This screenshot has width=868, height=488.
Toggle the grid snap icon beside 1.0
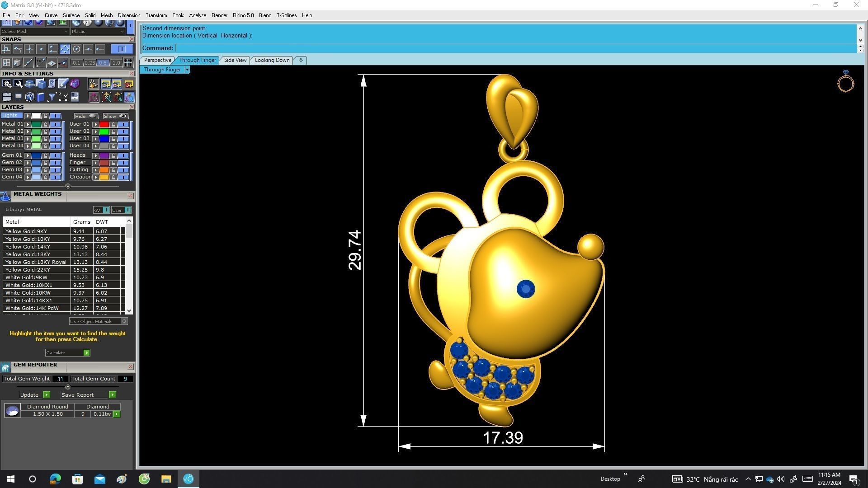coord(128,63)
